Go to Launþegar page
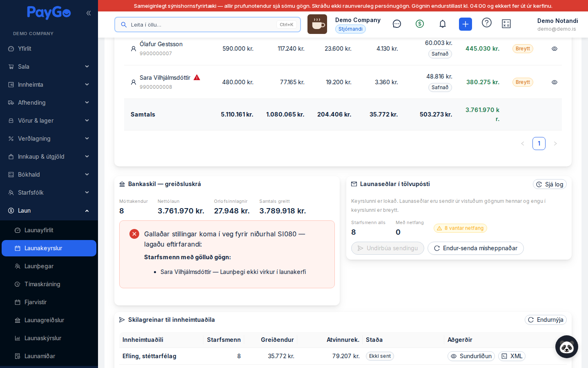The width and height of the screenshot is (588, 368). pyautogui.click(x=49, y=266)
